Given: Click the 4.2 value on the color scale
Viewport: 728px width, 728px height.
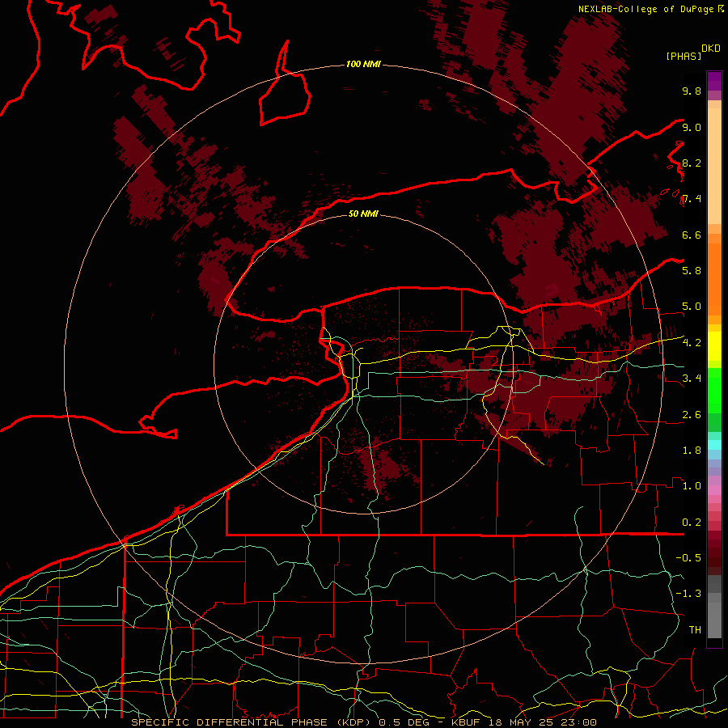Looking at the screenshot, I should [692, 343].
